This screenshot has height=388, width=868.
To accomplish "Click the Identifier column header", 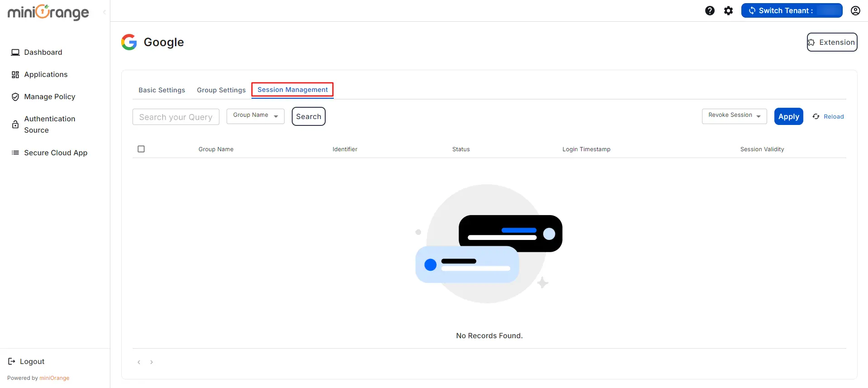I will [x=345, y=149].
